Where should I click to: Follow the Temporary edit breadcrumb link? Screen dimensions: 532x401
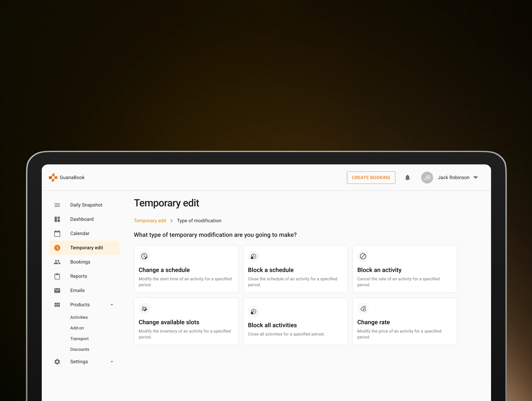(150, 221)
